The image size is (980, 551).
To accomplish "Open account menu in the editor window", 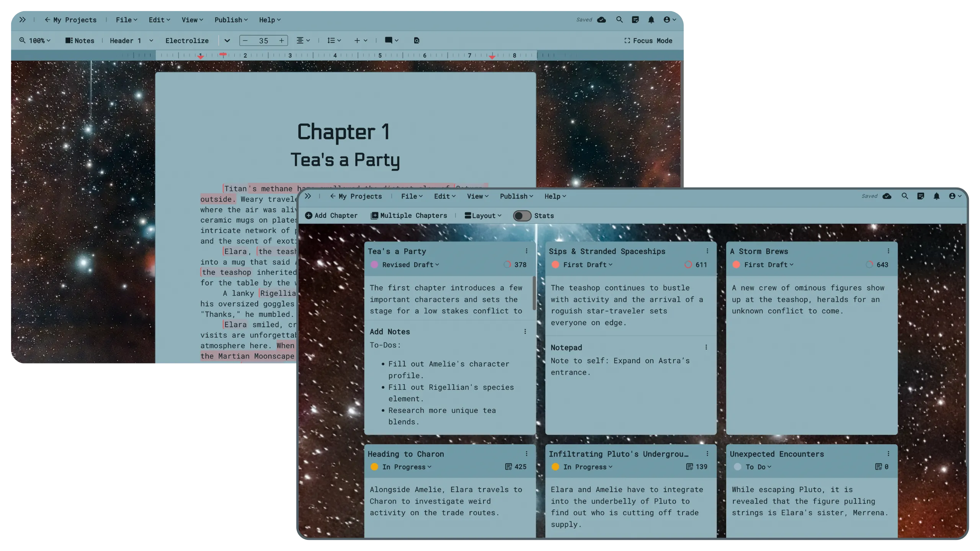I will pyautogui.click(x=670, y=20).
